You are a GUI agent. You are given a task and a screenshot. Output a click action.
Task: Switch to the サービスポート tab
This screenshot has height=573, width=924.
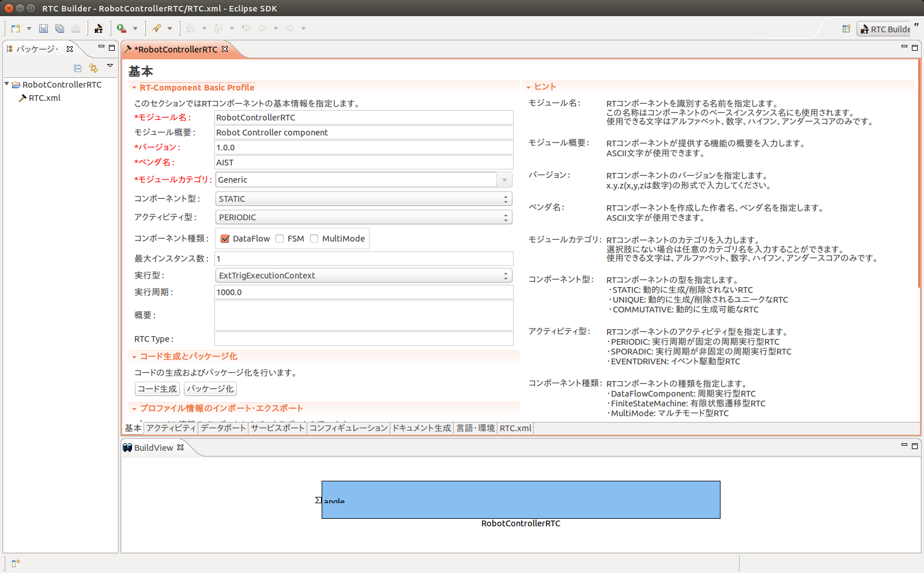278,428
